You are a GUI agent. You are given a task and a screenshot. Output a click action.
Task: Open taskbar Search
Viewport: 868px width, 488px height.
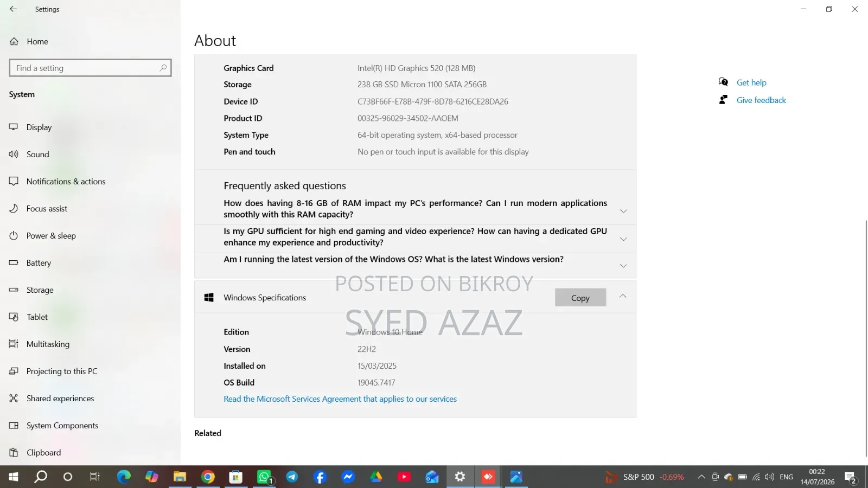41,477
